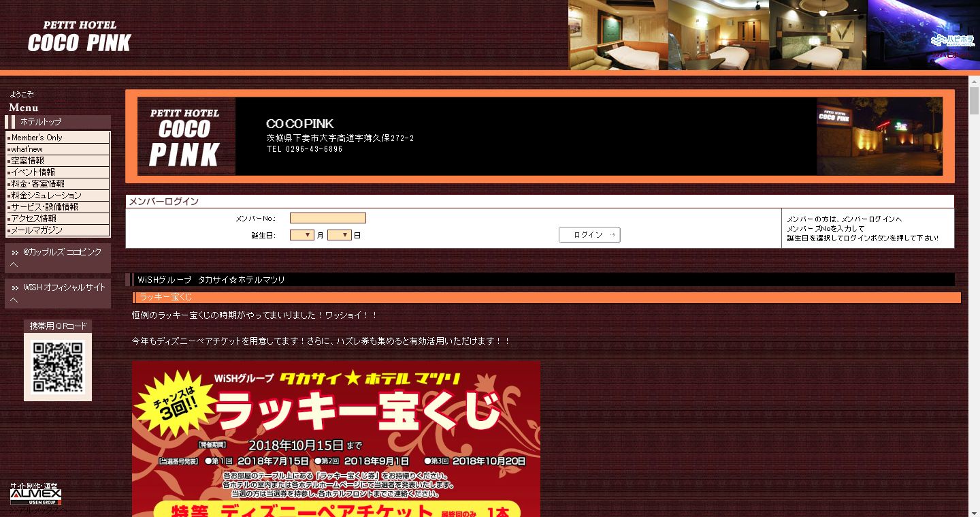Viewport: 980px width, 517px height.
Task: Click the 携帯用QRコード label
Action: (x=59, y=326)
